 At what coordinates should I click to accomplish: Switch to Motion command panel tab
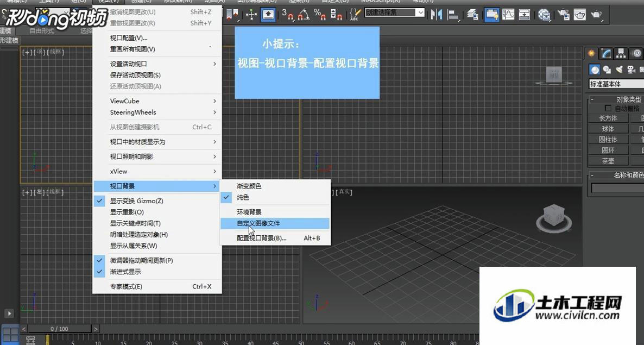[636, 53]
